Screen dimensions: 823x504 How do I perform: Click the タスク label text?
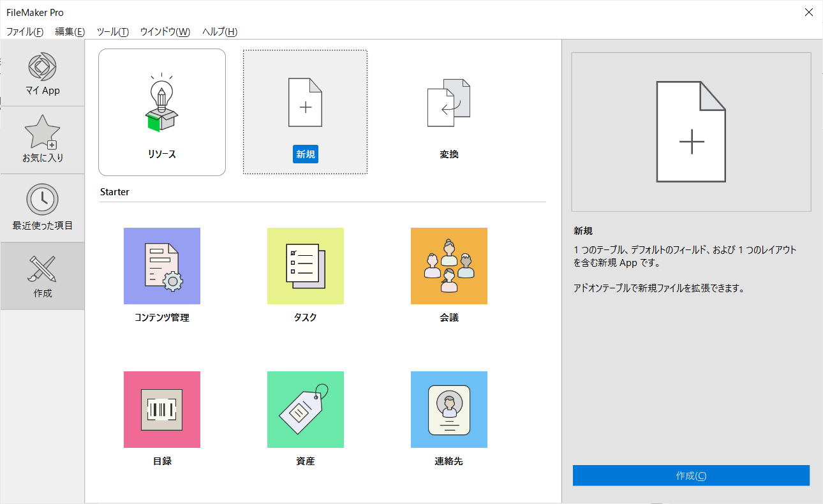tap(306, 317)
